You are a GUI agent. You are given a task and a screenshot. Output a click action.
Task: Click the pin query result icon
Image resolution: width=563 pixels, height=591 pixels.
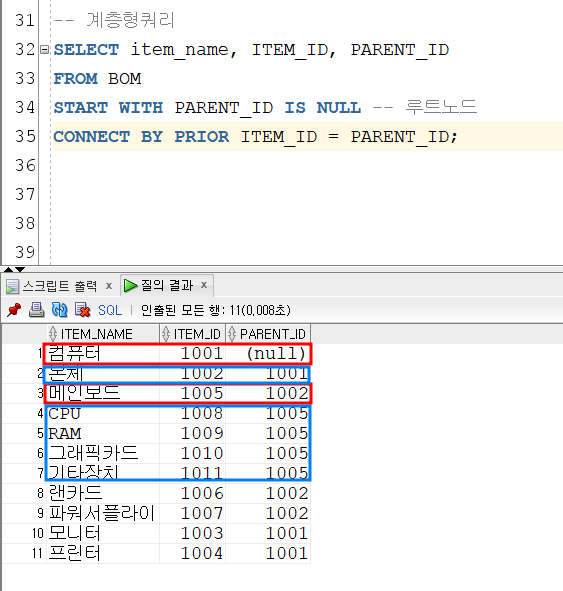tap(14, 310)
